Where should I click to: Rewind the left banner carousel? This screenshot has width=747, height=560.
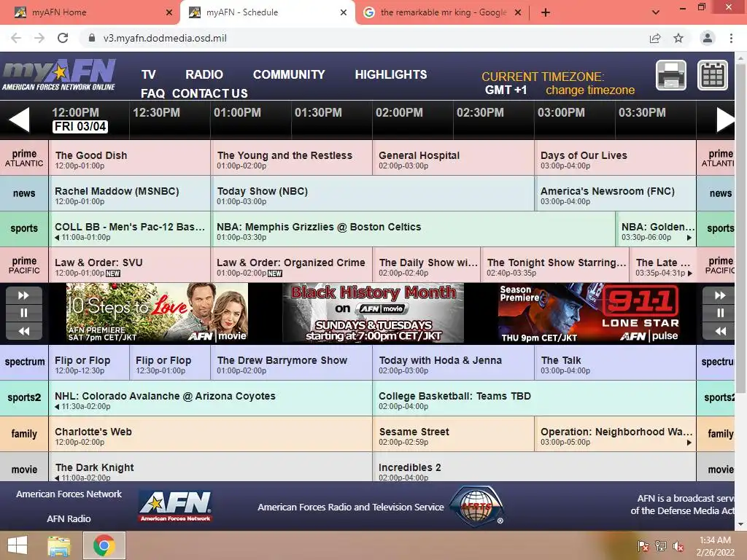point(24,331)
